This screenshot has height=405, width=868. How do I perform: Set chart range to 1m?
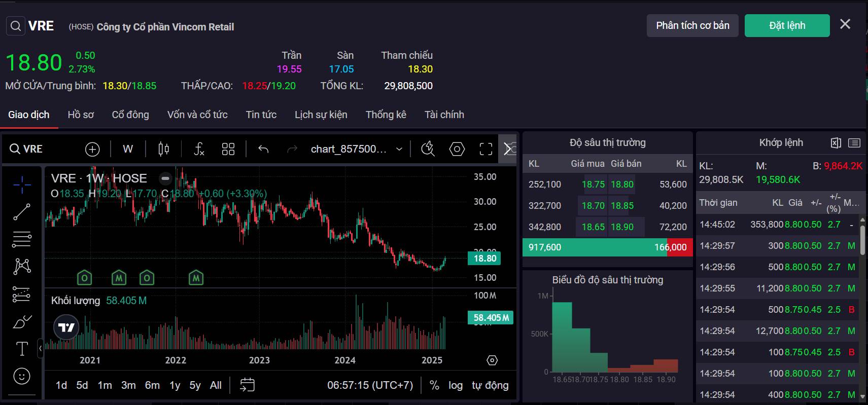[105, 385]
